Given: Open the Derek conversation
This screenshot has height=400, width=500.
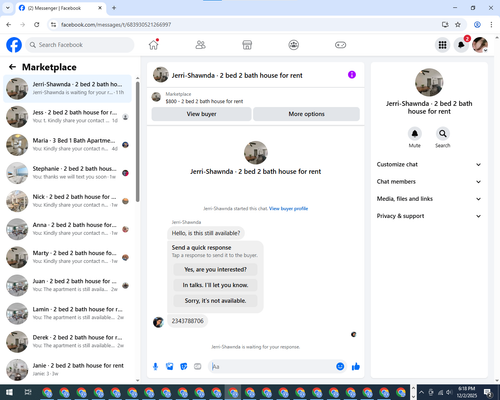Looking at the screenshot, I should tap(68, 342).
